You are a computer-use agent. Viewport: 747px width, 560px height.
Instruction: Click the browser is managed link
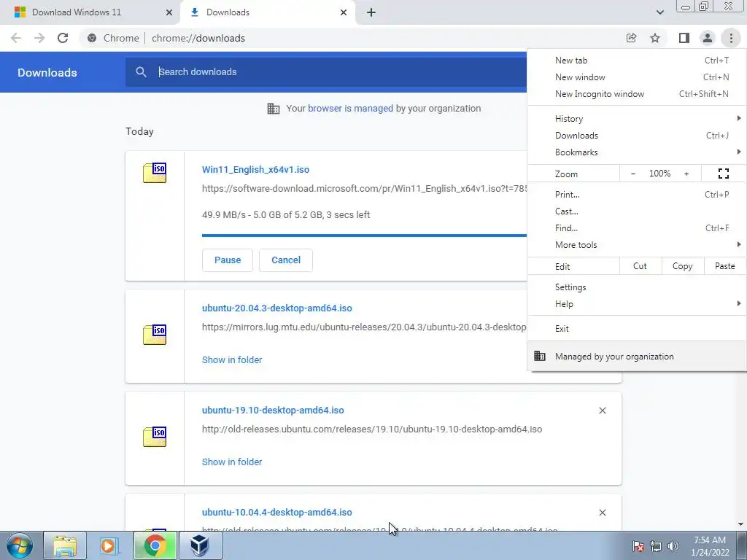(351, 108)
